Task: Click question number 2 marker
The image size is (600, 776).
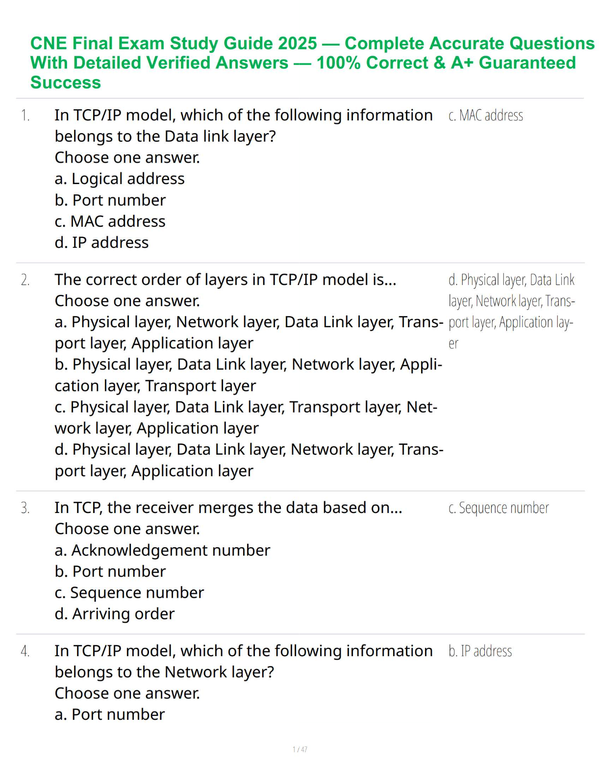Action: tap(25, 280)
